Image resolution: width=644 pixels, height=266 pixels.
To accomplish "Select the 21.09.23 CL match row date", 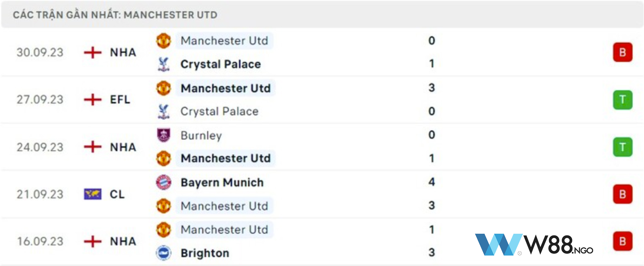I will pos(40,194).
